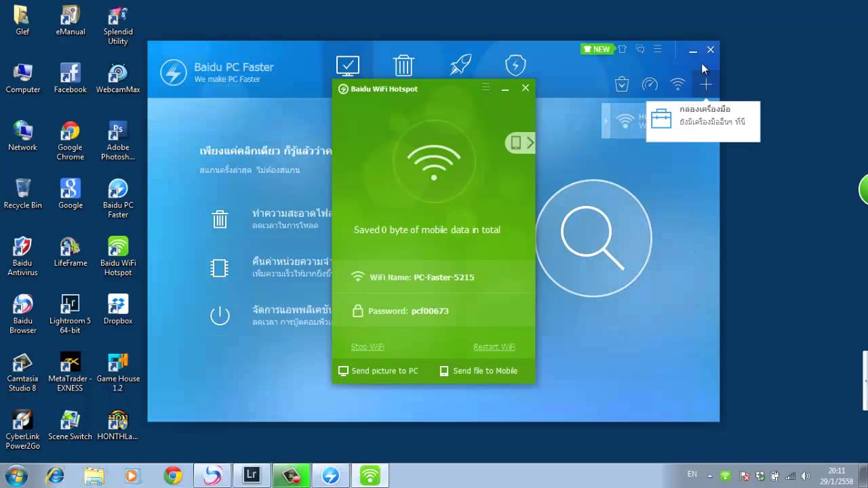Open the Baidu WiFi Hotspot menu icon
Screen dimensions: 868x488
coord(486,87)
